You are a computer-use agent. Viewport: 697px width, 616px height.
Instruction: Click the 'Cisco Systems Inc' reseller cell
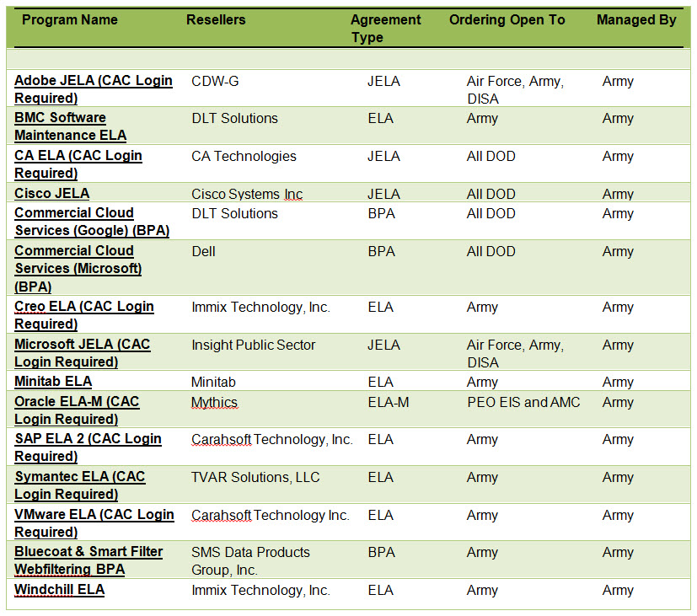(247, 194)
